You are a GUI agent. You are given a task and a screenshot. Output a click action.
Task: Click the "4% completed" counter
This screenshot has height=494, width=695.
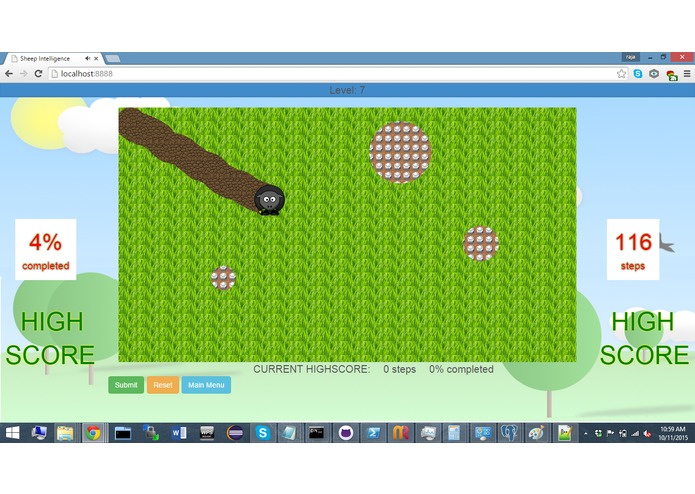(x=46, y=249)
